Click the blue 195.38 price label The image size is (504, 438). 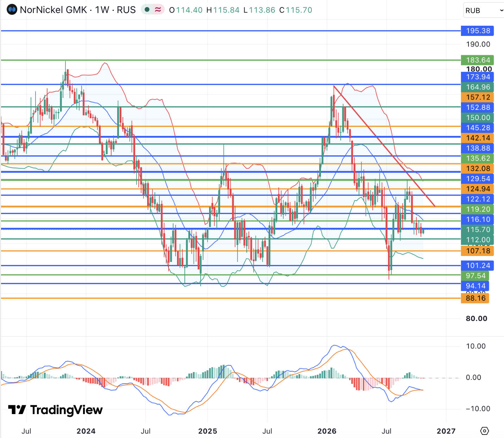[x=478, y=31]
